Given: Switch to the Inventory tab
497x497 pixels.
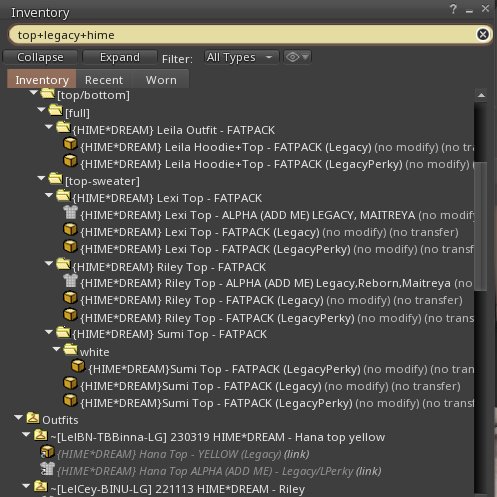Looking at the screenshot, I should point(42,79).
